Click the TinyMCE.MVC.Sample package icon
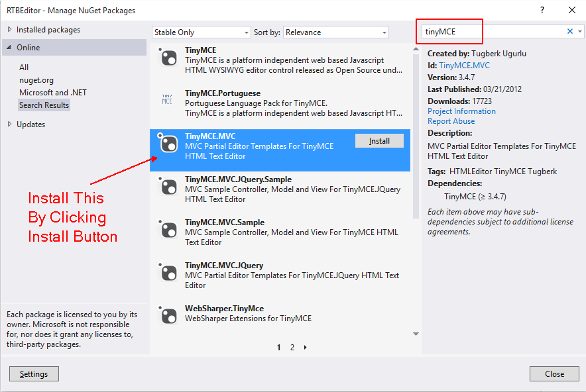 coord(168,229)
